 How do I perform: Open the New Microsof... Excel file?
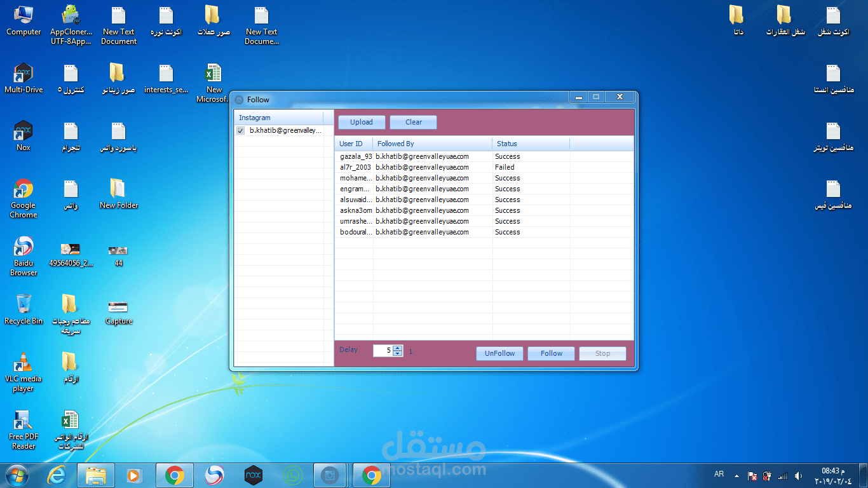pyautogui.click(x=214, y=83)
